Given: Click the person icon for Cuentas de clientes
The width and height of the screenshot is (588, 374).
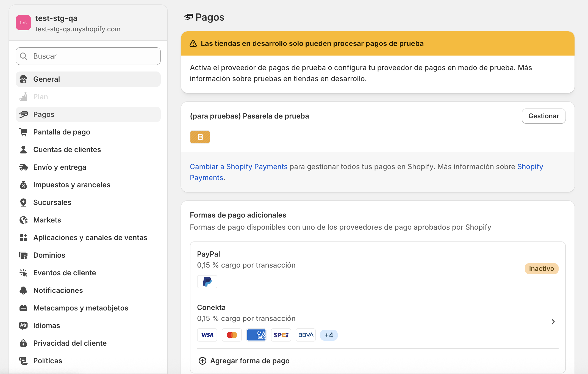Looking at the screenshot, I should (x=23, y=150).
